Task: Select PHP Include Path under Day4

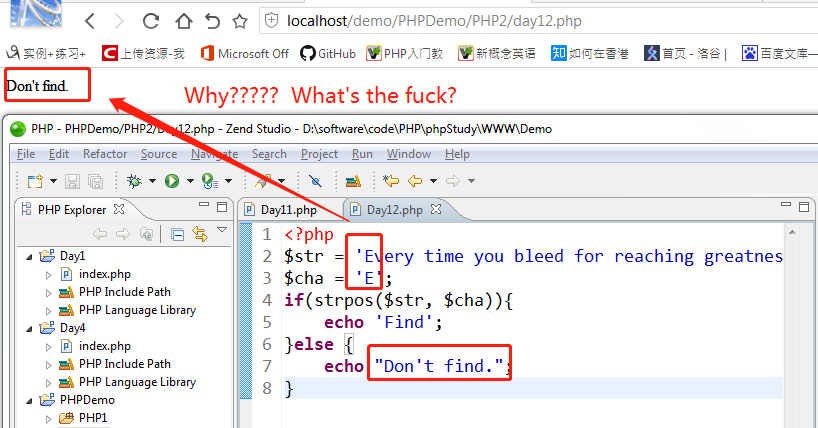Action: pyautogui.click(x=115, y=364)
